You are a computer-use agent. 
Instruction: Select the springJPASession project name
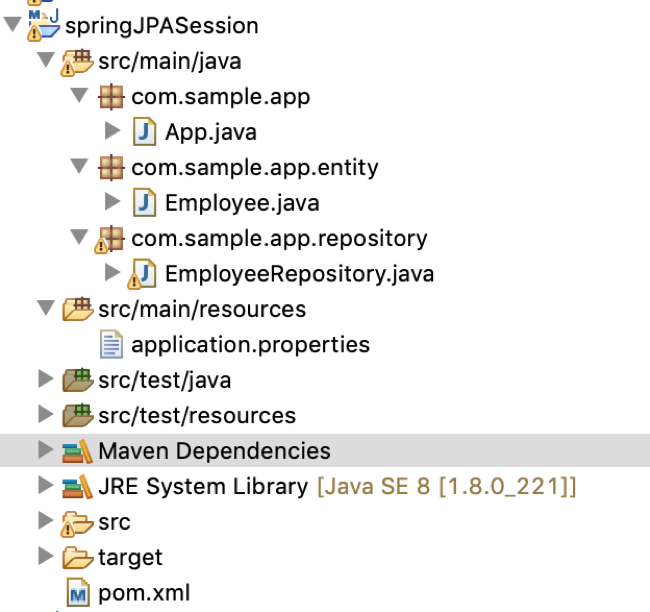[x=162, y=26]
